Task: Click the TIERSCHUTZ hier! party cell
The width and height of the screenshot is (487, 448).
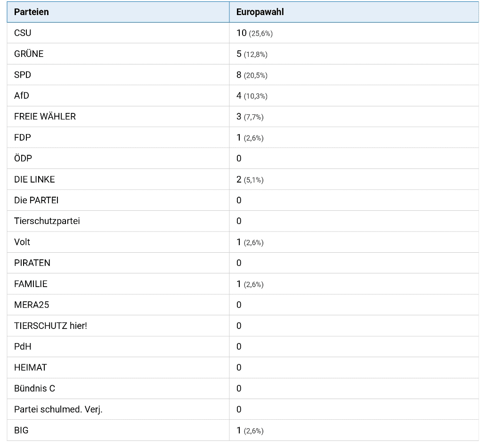Action: tap(50, 326)
